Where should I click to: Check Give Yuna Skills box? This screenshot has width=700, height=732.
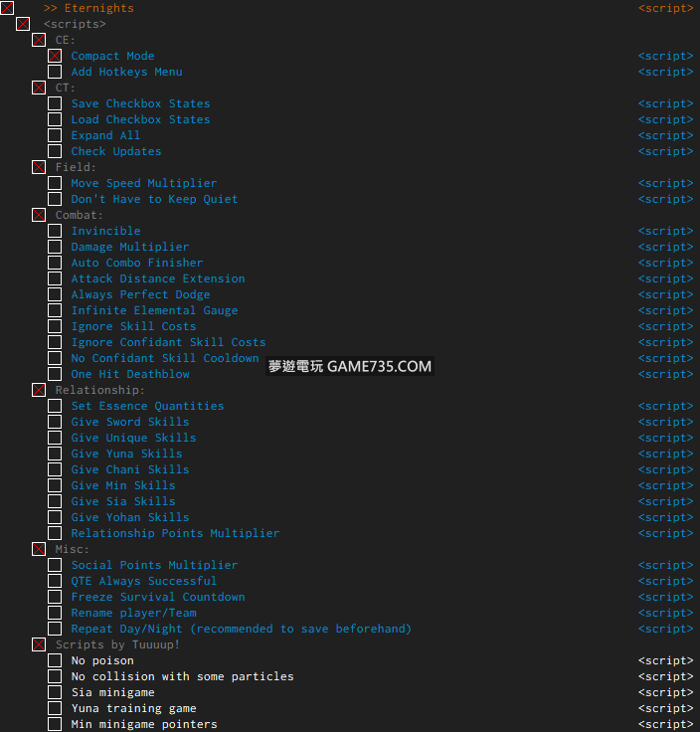(55, 454)
